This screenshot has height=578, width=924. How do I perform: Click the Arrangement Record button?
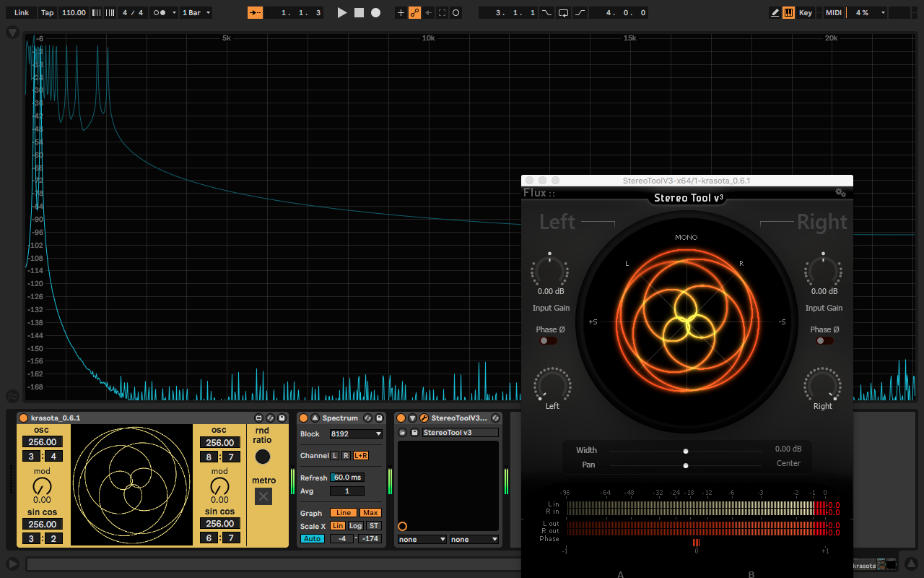375,13
